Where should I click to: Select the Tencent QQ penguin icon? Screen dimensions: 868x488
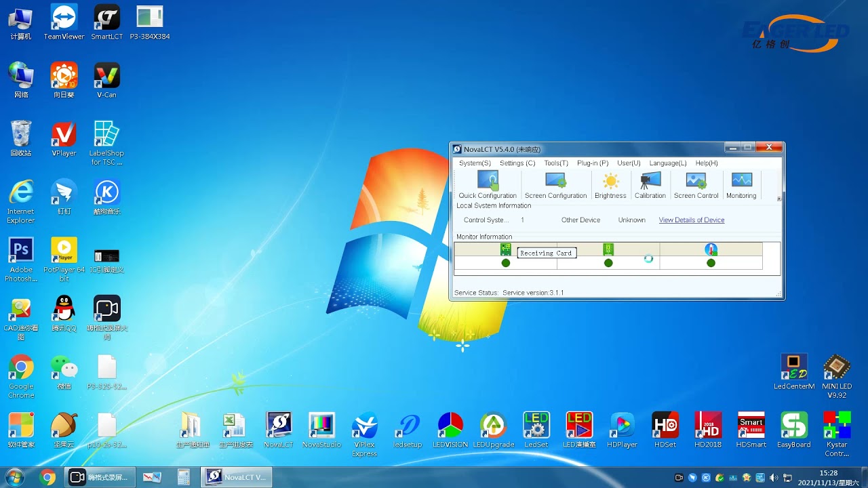64,314
